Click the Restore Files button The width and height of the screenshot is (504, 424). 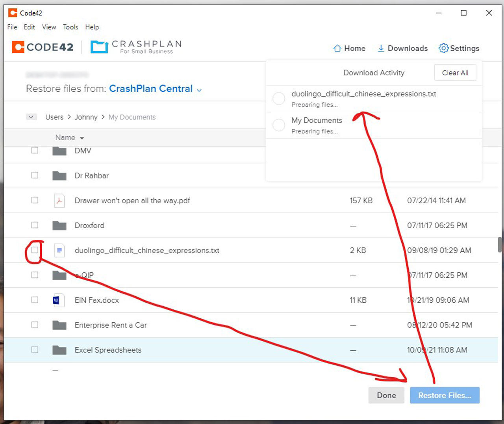pyautogui.click(x=445, y=395)
